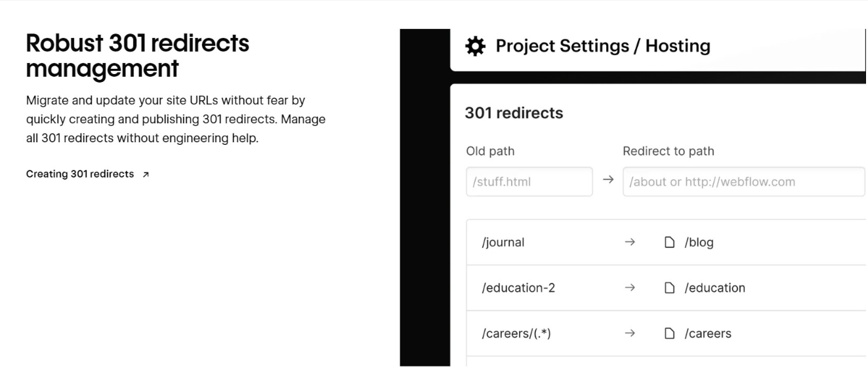The width and height of the screenshot is (868, 377).
Task: Select the /journal redirect entry
Action: click(503, 243)
